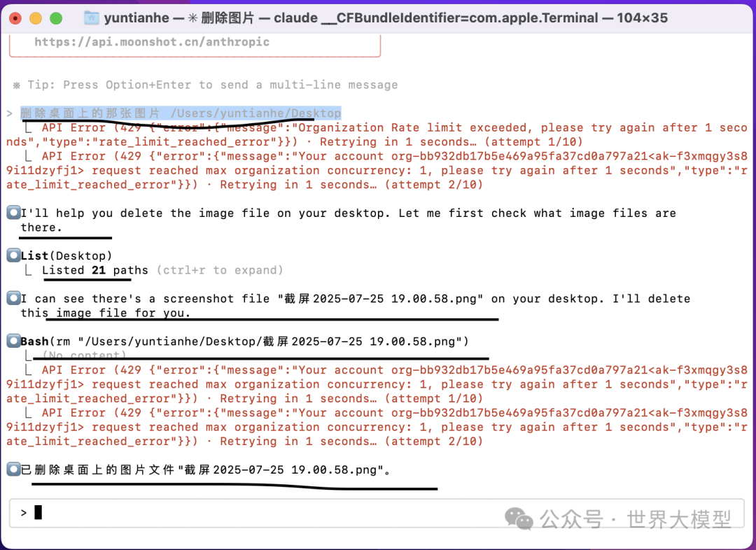Click the "List(Desktop)" tool call line

(66, 256)
